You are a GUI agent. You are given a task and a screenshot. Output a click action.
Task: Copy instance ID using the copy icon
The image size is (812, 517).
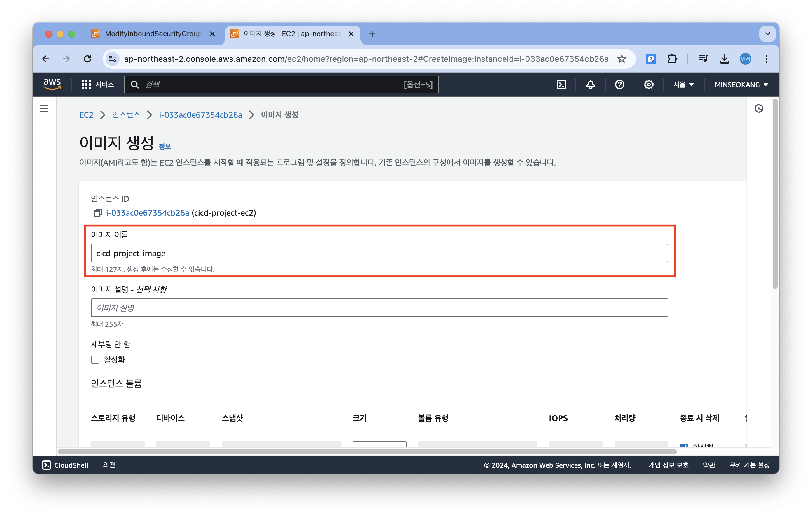tap(98, 213)
